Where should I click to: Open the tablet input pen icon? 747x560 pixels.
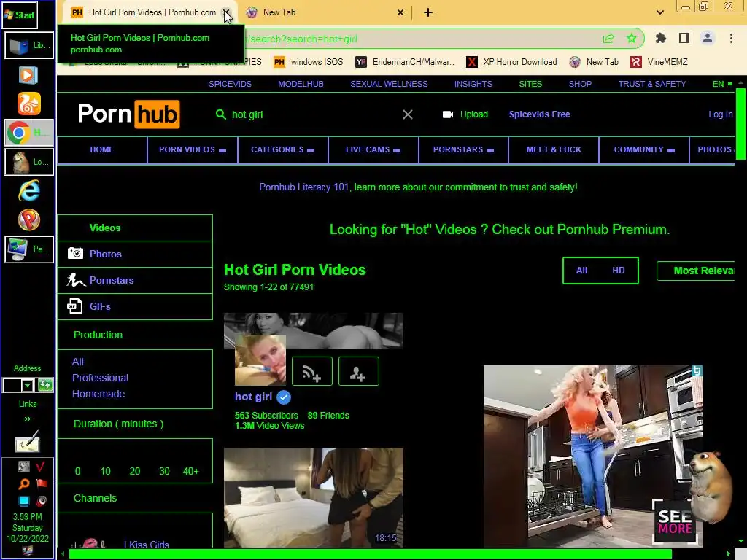[28, 442]
